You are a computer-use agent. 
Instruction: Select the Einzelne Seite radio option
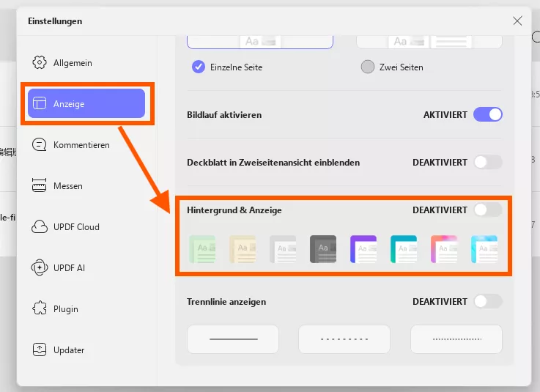click(199, 67)
